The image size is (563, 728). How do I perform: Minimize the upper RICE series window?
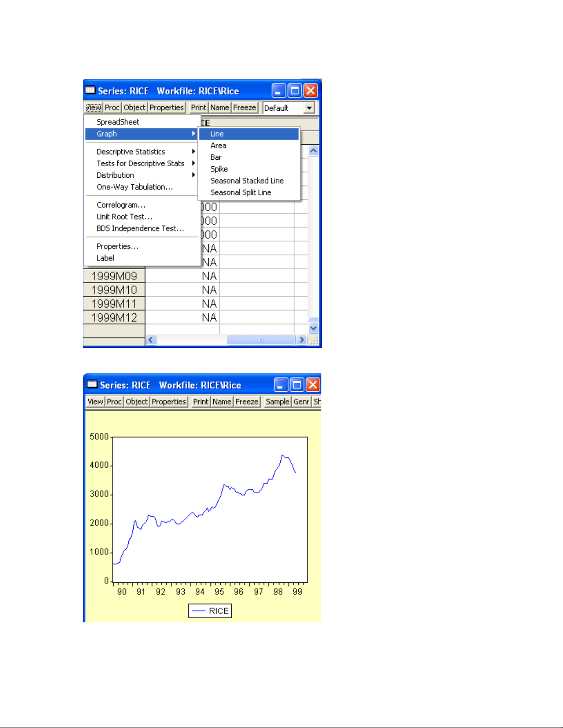coord(279,90)
